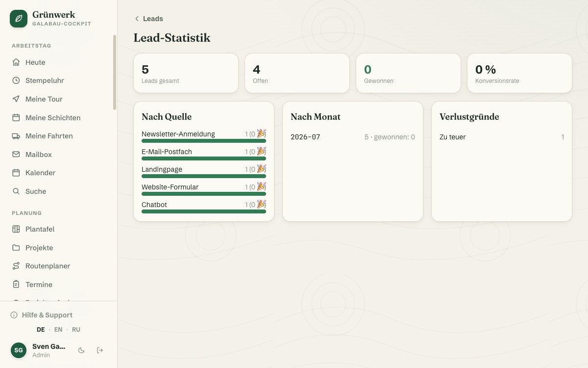Click the Heute home icon
588x368 pixels.
(16, 62)
